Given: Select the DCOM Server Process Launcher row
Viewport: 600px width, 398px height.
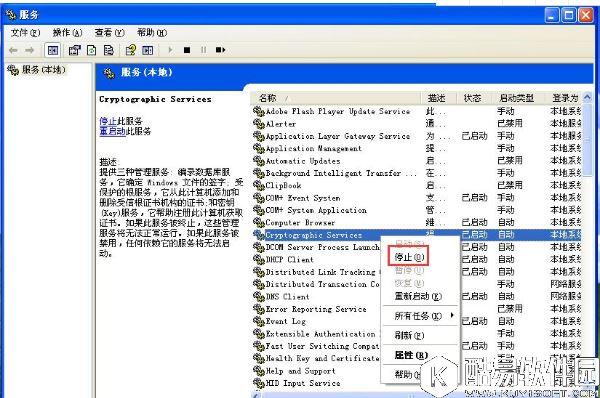Looking at the screenshot, I should 416,247.
